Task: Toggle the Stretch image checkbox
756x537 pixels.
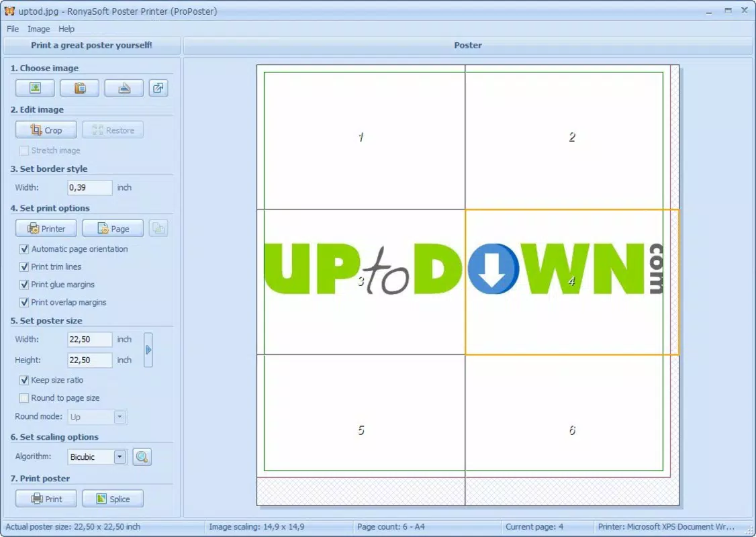Action: [24, 150]
